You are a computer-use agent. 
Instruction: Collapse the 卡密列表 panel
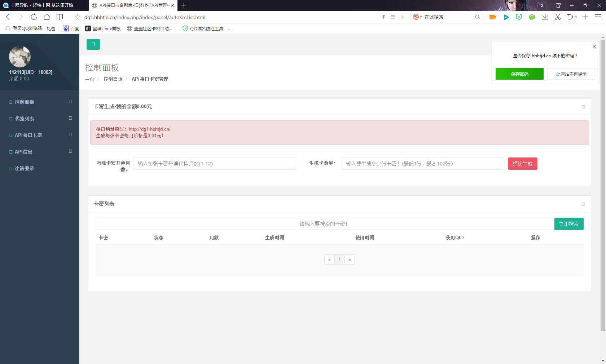[583, 204]
